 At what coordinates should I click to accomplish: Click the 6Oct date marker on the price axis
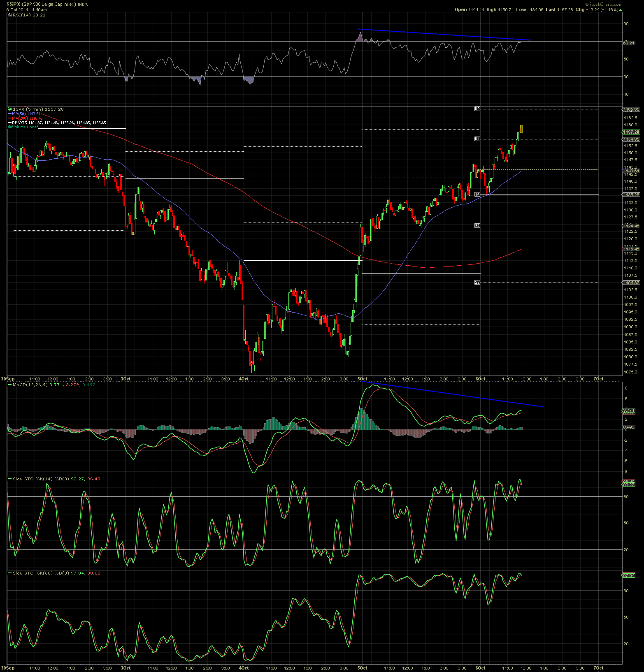pyautogui.click(x=480, y=379)
